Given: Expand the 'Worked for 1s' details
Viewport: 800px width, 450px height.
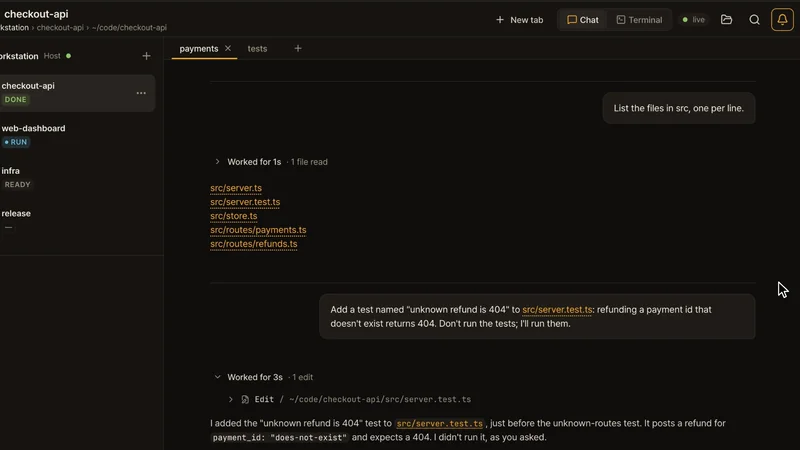Looking at the screenshot, I should pos(217,162).
